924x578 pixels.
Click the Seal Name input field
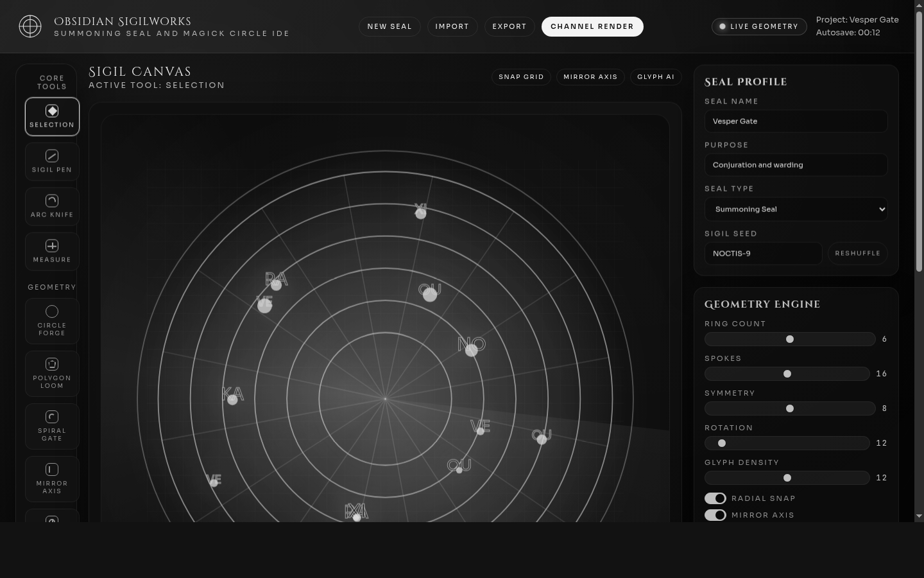click(x=796, y=121)
